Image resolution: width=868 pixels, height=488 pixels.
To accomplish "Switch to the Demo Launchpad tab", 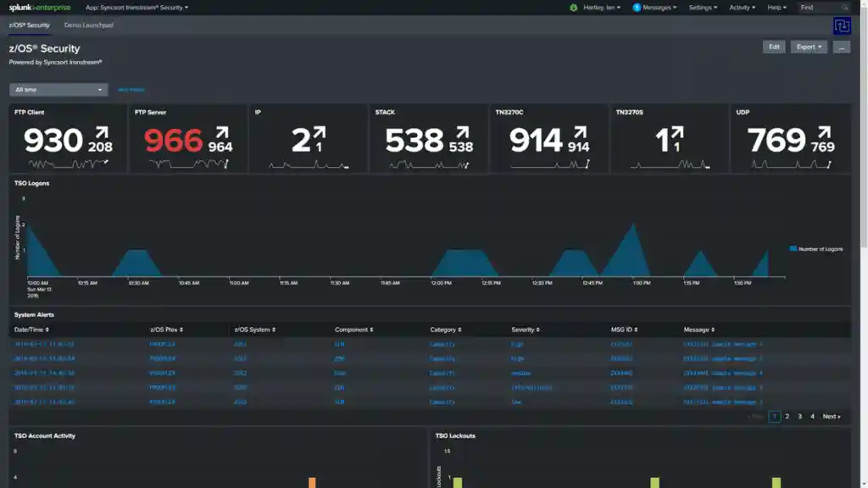I will pos(88,25).
